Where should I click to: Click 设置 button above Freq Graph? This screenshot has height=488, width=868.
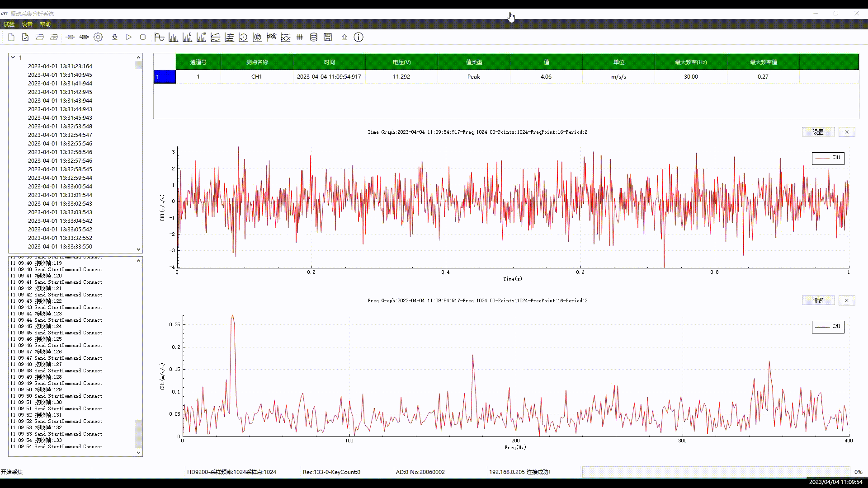(x=818, y=300)
